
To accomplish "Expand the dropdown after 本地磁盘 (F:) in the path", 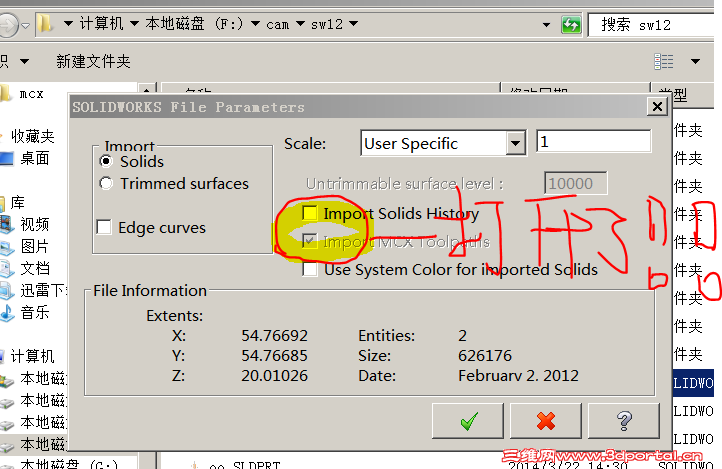I will pyautogui.click(x=255, y=23).
